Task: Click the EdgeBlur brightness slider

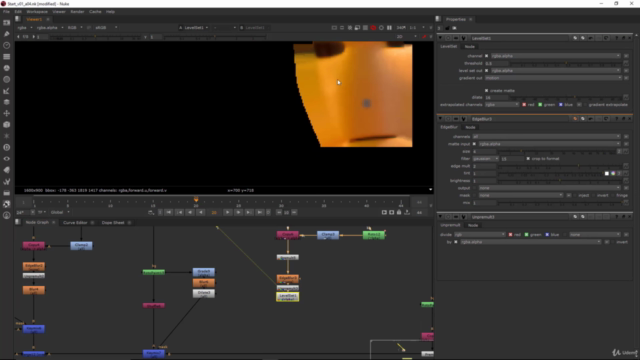Action: click(560, 181)
